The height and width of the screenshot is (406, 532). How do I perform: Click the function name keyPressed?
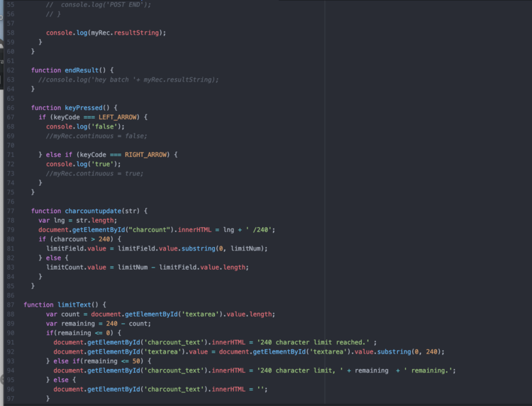(x=84, y=108)
